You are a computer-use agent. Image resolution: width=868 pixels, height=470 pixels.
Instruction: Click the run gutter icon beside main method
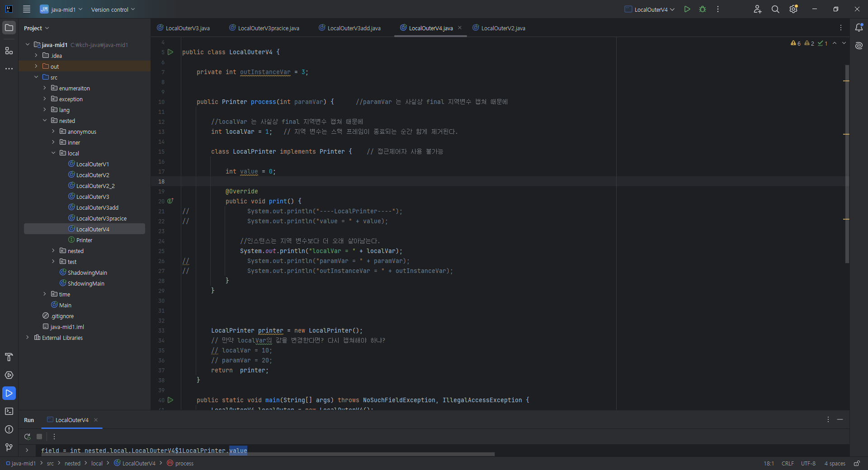170,400
